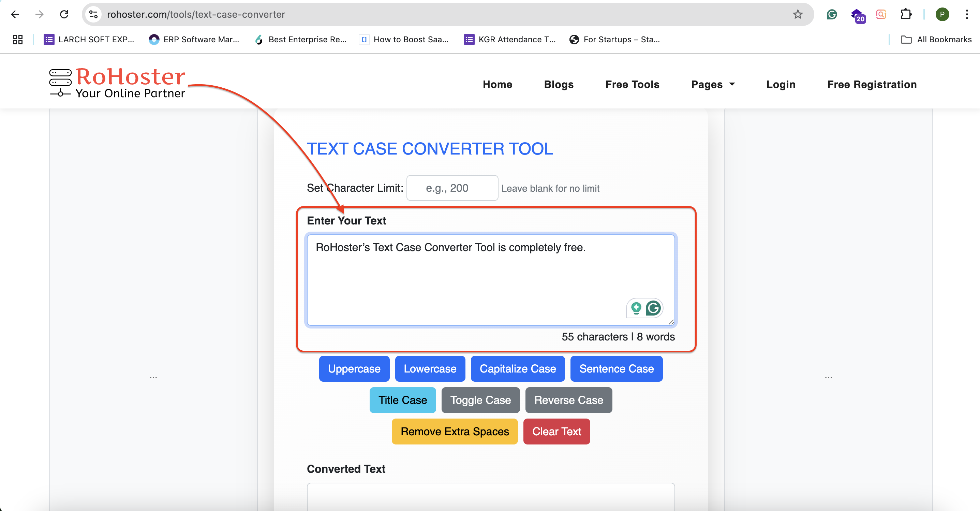The width and height of the screenshot is (980, 511).
Task: Convert text with the Uppercase button
Action: point(354,368)
